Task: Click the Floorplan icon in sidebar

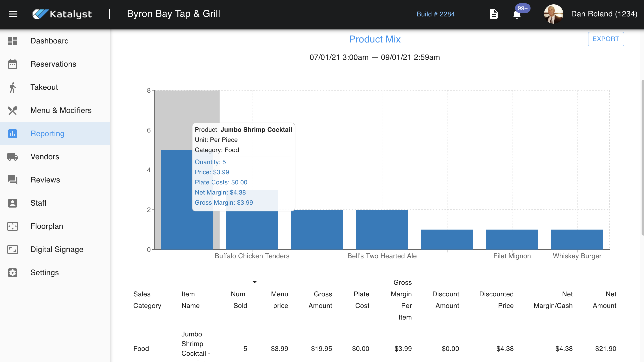Action: click(x=13, y=226)
